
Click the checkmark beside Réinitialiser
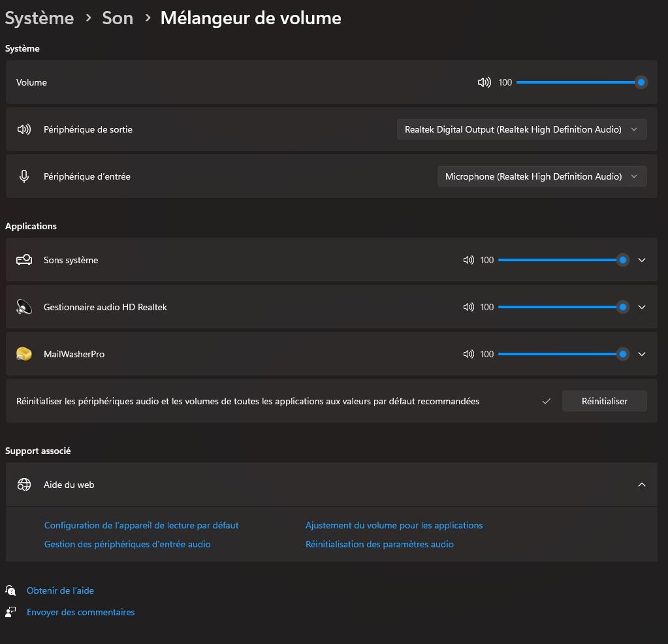[547, 401]
